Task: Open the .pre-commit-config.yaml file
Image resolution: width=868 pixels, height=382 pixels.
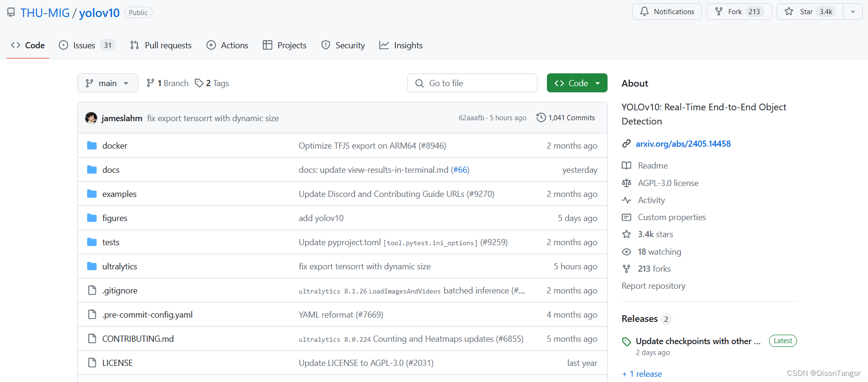Action: pyautogui.click(x=147, y=315)
